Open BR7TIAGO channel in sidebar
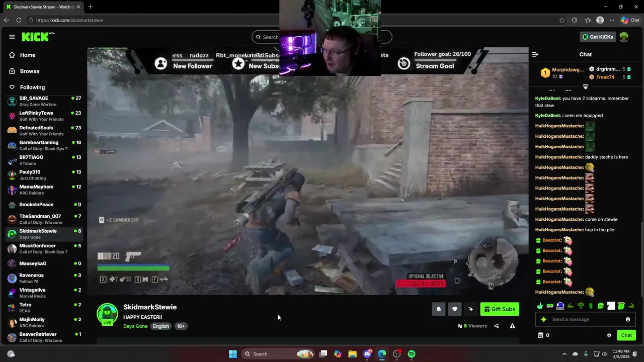 pyautogui.click(x=44, y=160)
